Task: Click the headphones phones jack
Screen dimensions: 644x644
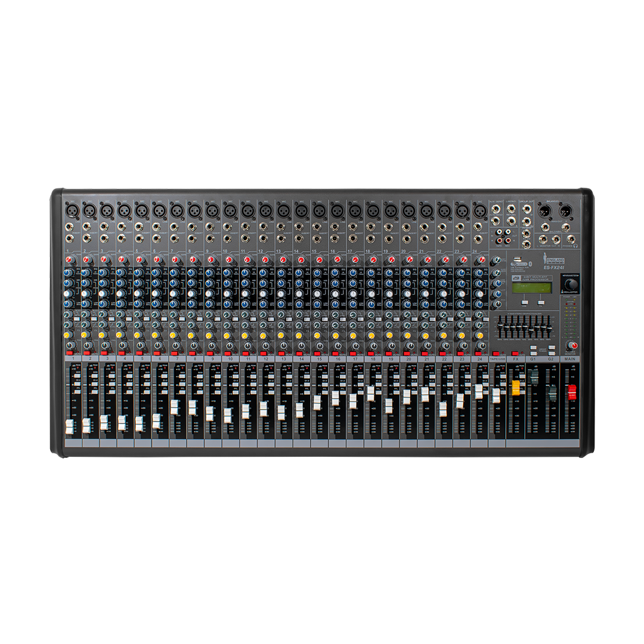Action: click(571, 239)
